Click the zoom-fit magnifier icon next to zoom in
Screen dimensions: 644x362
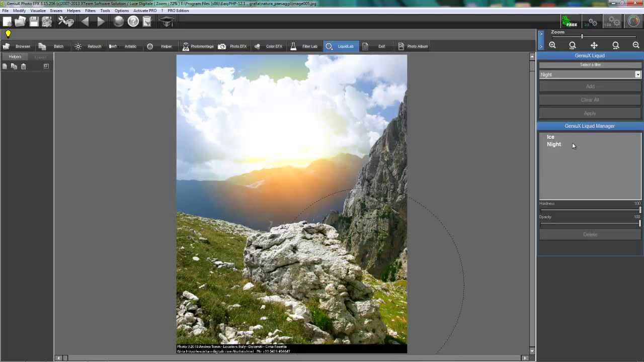click(573, 45)
